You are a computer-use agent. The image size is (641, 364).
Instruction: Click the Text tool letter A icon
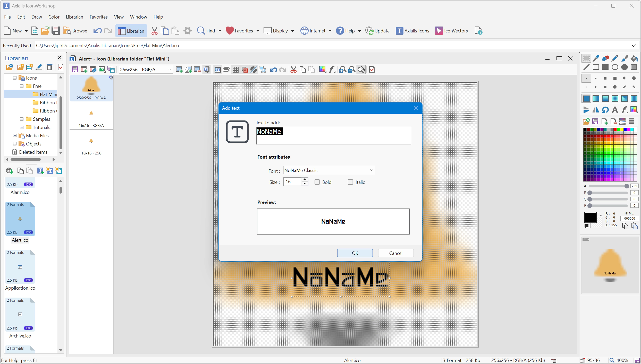click(x=615, y=110)
